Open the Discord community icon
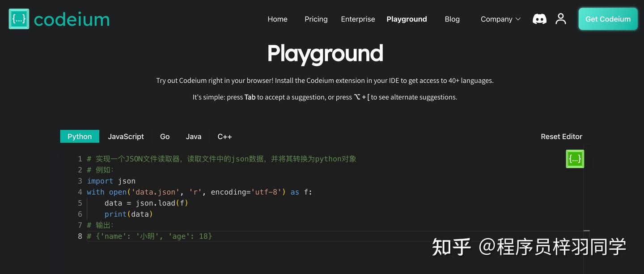This screenshot has width=644, height=274. coord(539,18)
